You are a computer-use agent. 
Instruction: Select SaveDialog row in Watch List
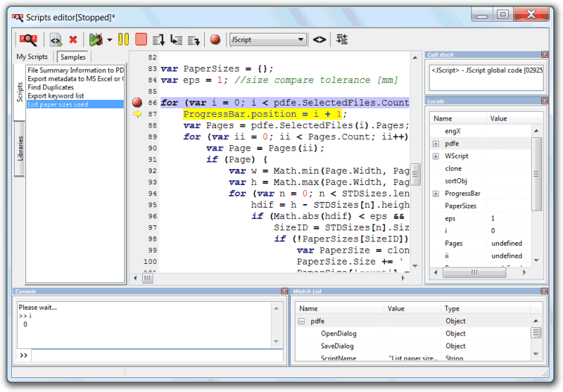[x=413, y=346]
